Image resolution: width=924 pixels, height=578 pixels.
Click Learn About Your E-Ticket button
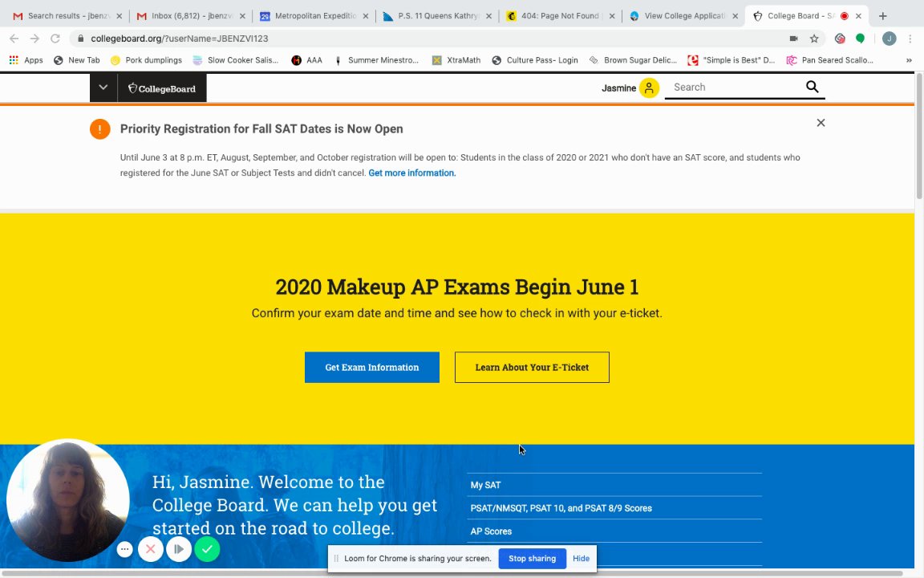[x=532, y=368]
